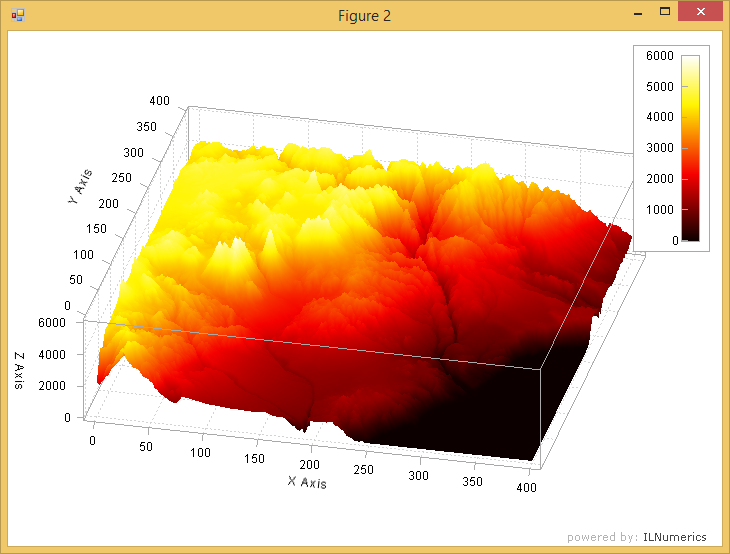Open the ILNumerics link
The height and width of the screenshot is (554, 730).
click(x=674, y=537)
